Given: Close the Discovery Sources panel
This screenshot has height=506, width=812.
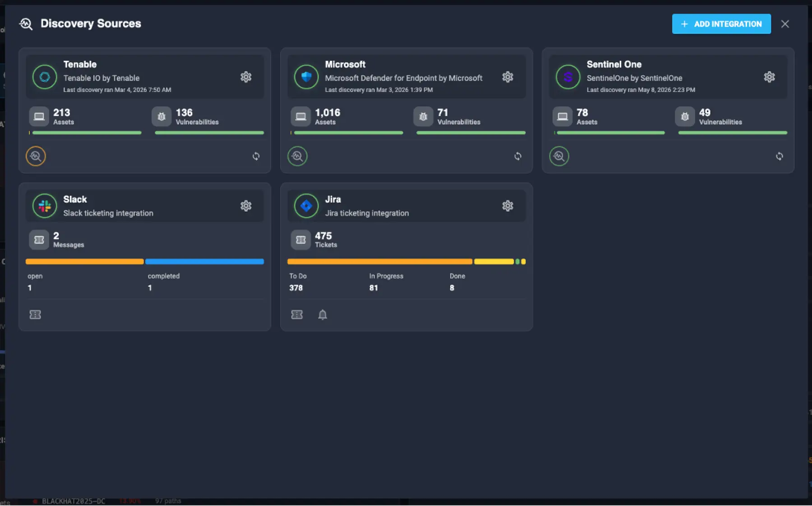Looking at the screenshot, I should point(785,24).
